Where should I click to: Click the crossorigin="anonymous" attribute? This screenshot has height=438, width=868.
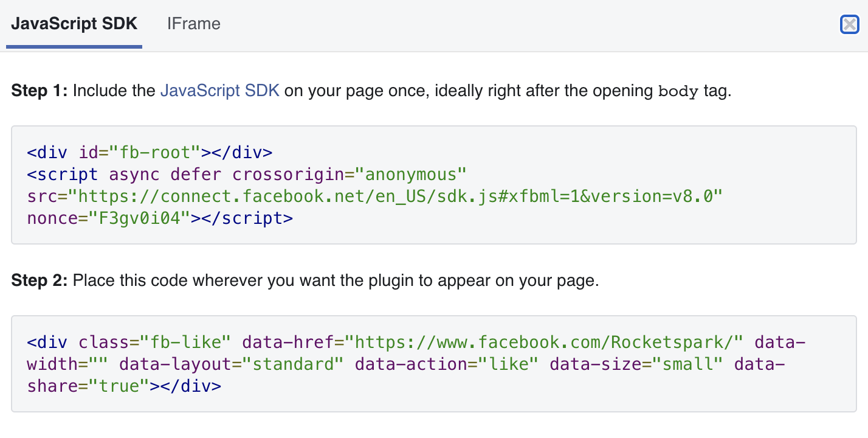click(350, 174)
